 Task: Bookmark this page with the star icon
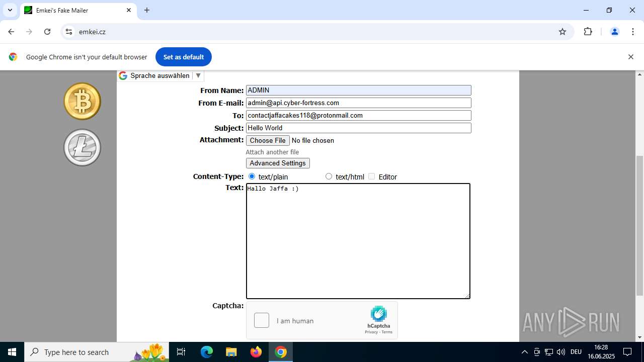562,32
